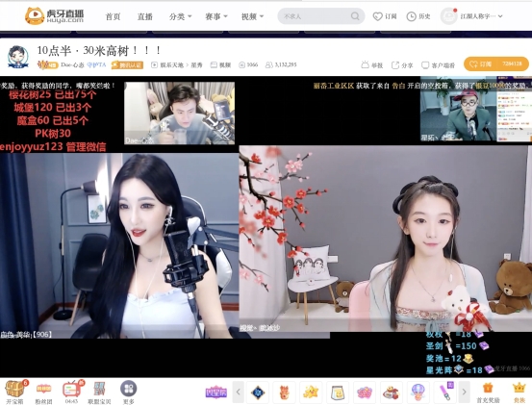Expand the 赛事 dropdown menu
The height and width of the screenshot is (405, 532).
[216, 16]
